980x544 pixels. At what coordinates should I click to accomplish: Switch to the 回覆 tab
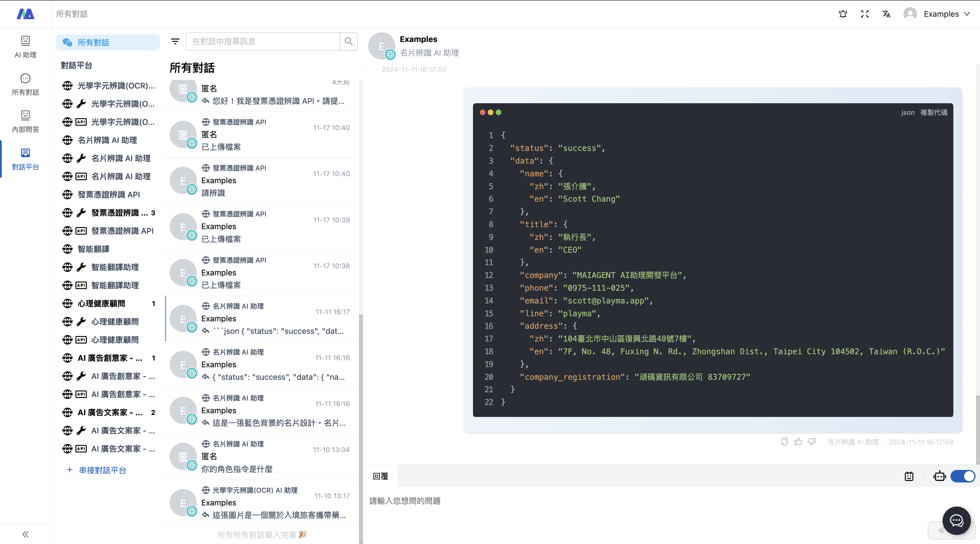(x=381, y=476)
